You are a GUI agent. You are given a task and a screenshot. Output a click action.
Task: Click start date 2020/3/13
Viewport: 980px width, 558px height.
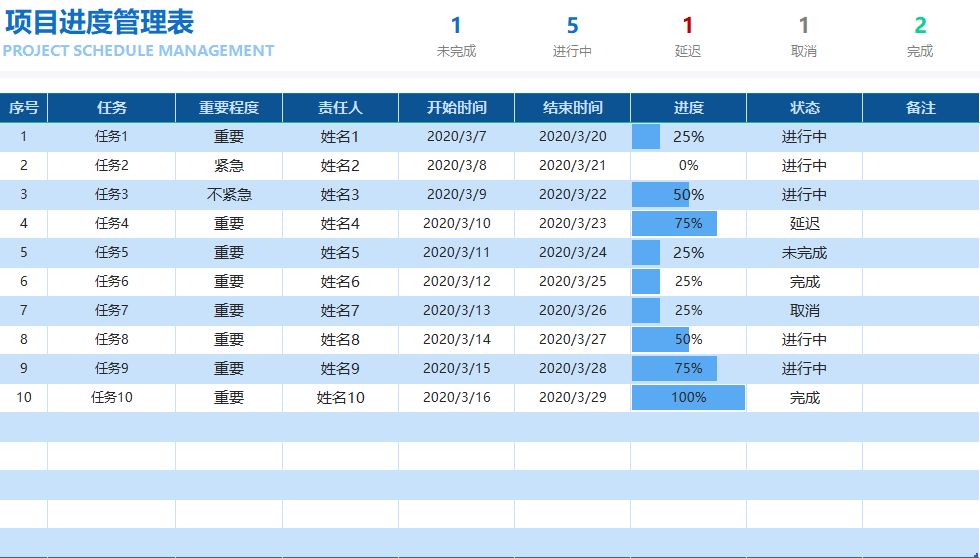click(x=456, y=311)
